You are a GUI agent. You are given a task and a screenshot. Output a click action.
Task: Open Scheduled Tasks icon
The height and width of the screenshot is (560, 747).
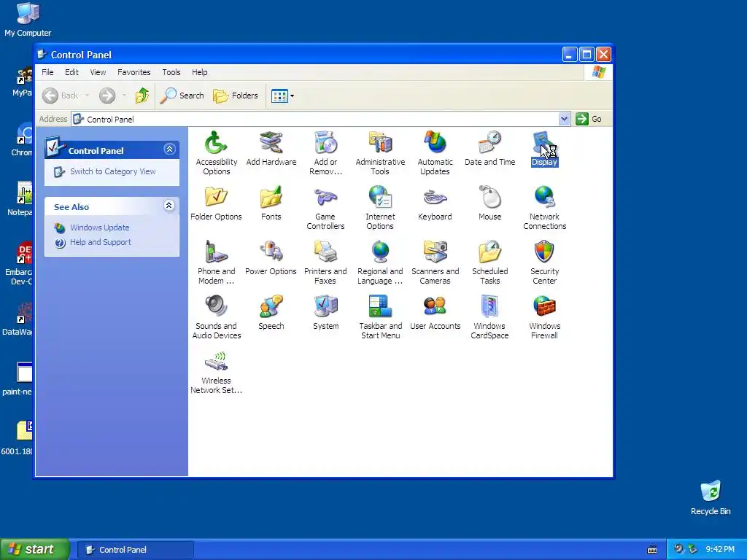coord(489,262)
